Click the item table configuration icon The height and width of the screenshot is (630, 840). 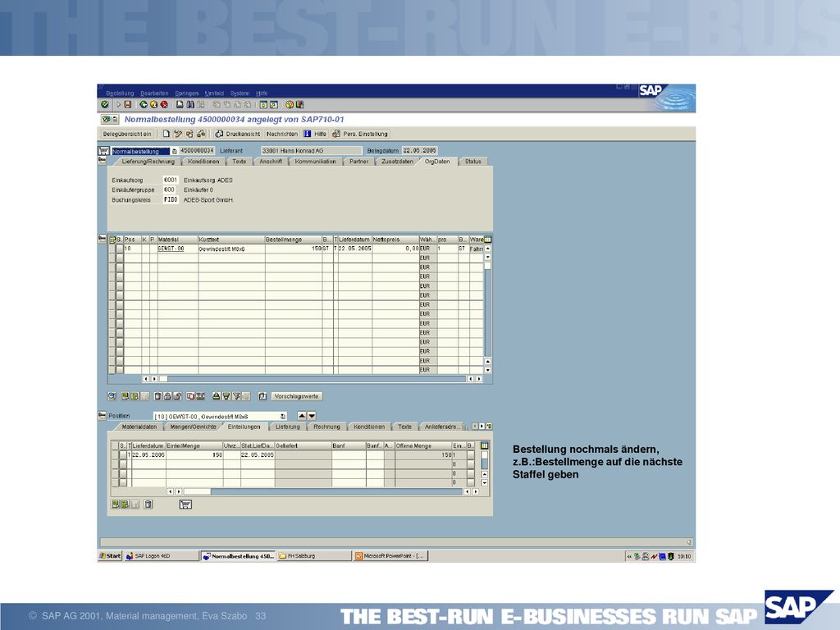tap(487, 239)
